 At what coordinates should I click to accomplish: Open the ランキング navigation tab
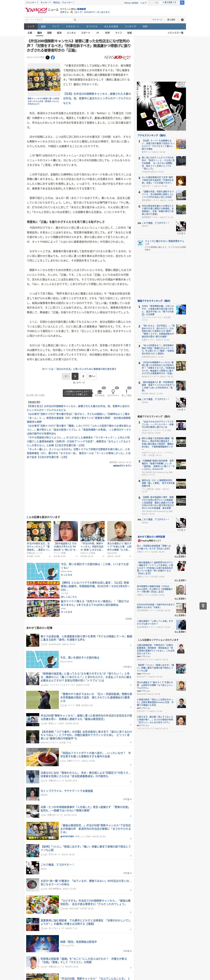point(130,27)
